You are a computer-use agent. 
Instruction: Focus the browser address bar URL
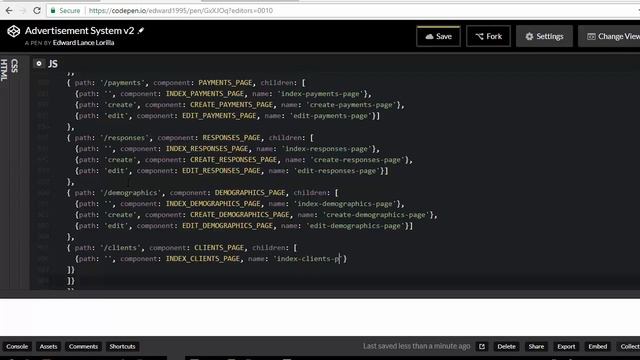pyautogui.click(x=180, y=11)
